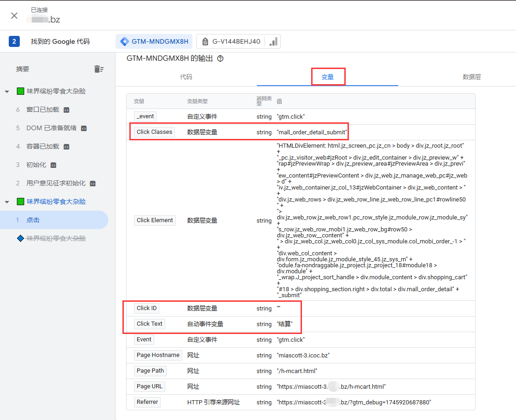This screenshot has width=516, height=420.
Task: Click the Event variable chip
Action: click(144, 339)
